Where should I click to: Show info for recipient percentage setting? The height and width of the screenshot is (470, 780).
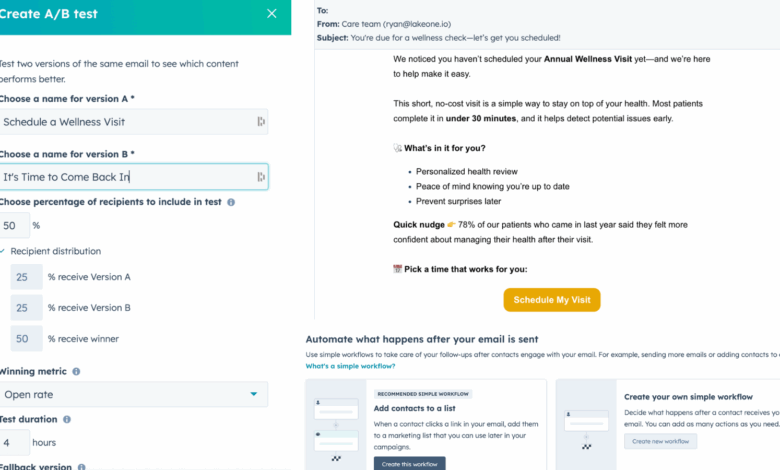(231, 202)
